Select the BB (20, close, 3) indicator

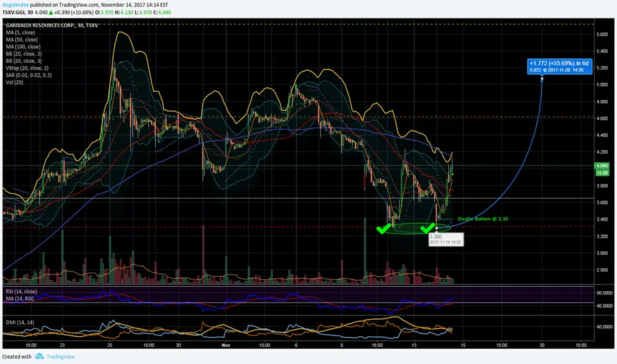click(24, 61)
